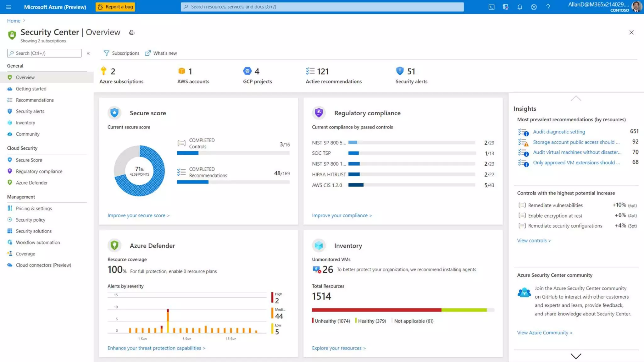Open the portal settings gear

534,7
